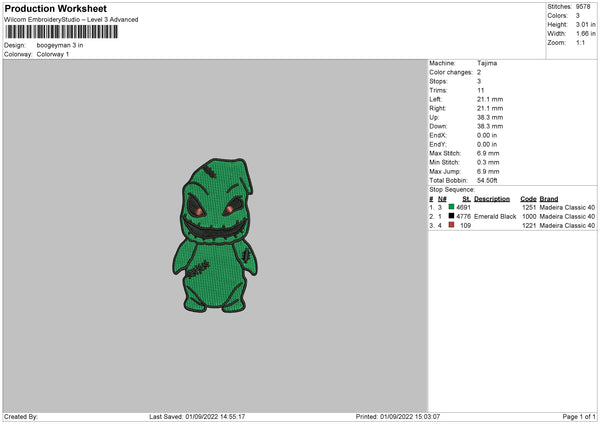This screenshot has width=600, height=424.
Task: Click the barcode under the worksheet title
Action: (x=59, y=32)
